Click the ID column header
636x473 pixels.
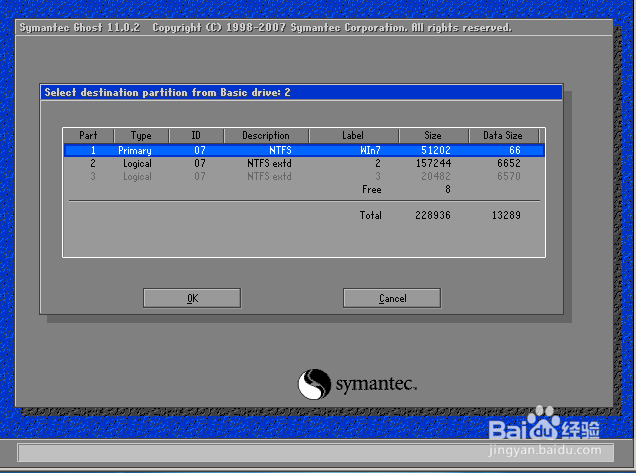(x=196, y=135)
